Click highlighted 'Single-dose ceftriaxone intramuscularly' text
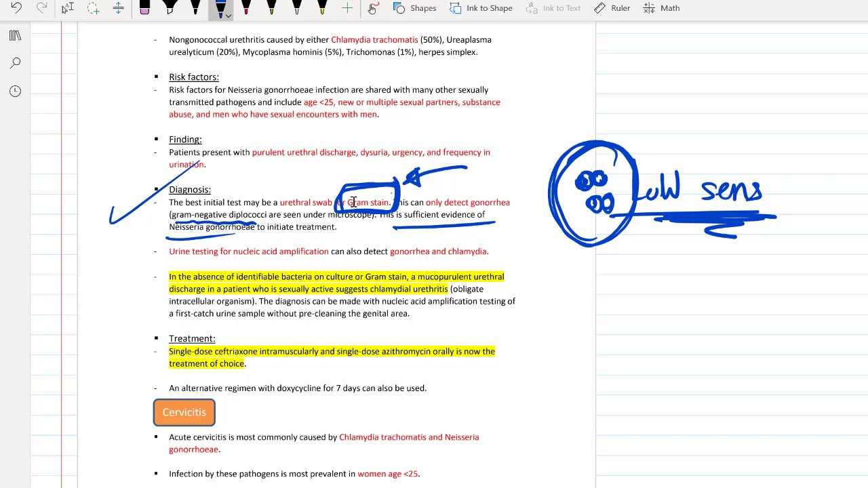Image resolution: width=868 pixels, height=488 pixels. click(243, 352)
